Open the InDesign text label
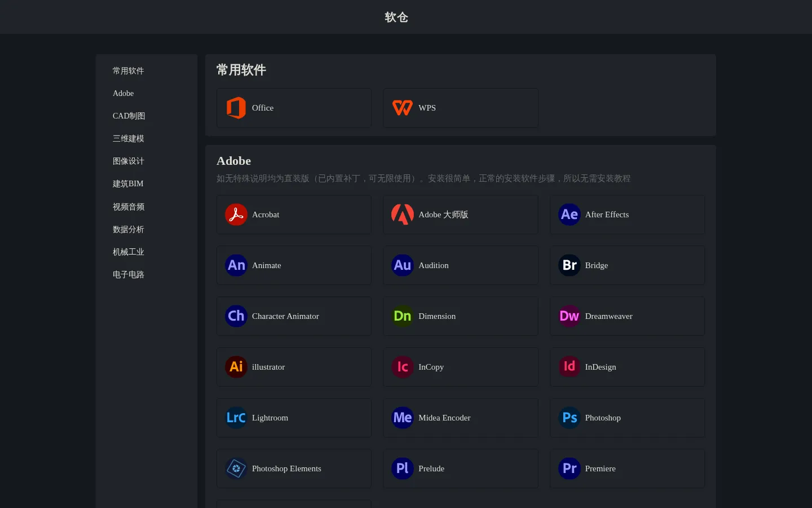Image resolution: width=812 pixels, height=508 pixels. [601, 367]
